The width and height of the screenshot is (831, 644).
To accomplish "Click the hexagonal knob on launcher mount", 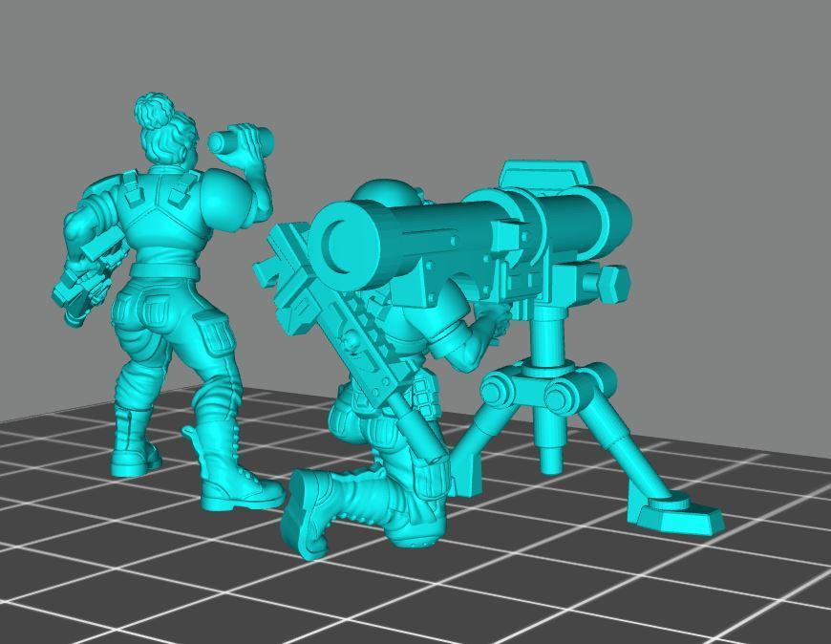I will tap(610, 280).
